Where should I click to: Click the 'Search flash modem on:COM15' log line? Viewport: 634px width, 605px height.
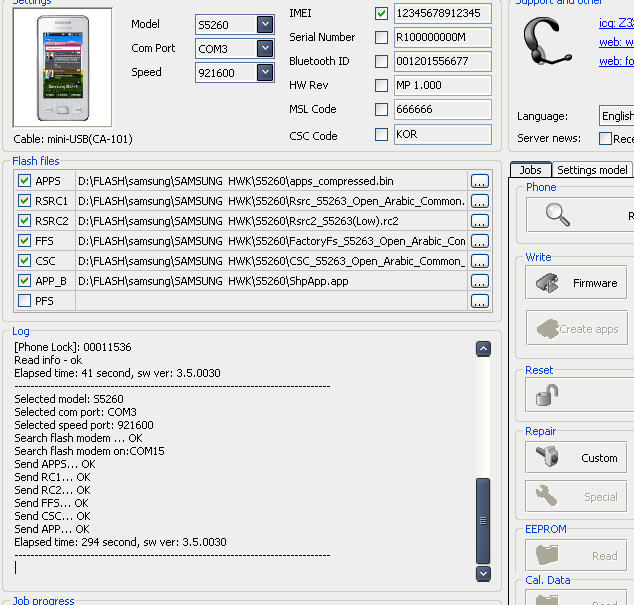(x=89, y=451)
